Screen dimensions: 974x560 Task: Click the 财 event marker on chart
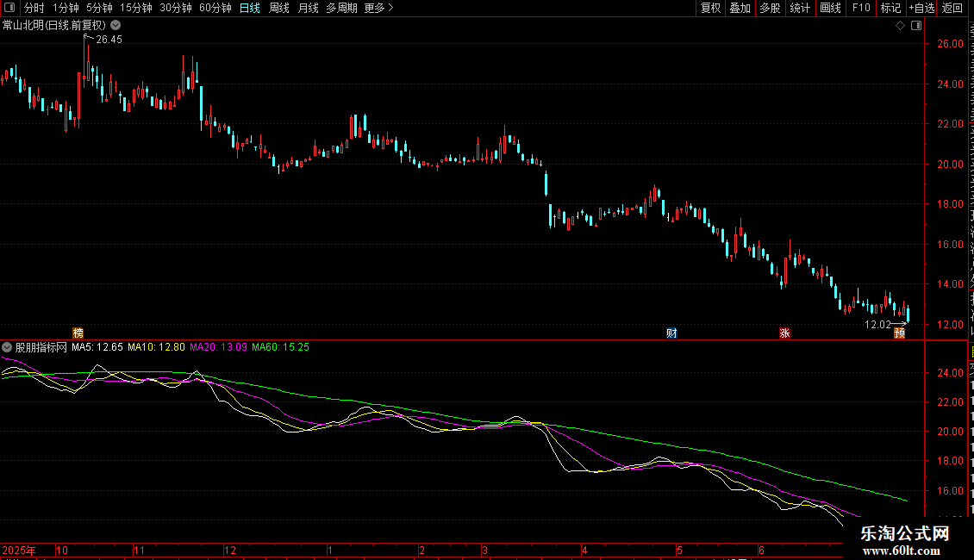(x=671, y=333)
